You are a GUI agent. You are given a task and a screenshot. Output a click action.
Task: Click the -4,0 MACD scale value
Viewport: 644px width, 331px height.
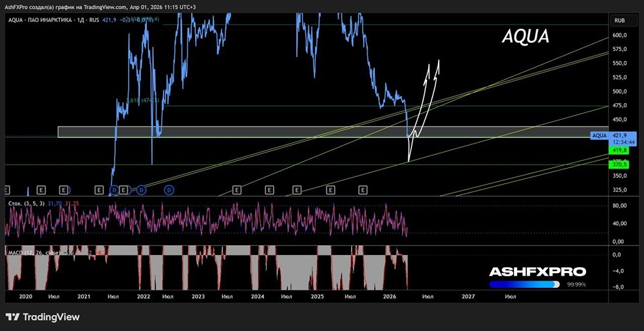(x=618, y=271)
